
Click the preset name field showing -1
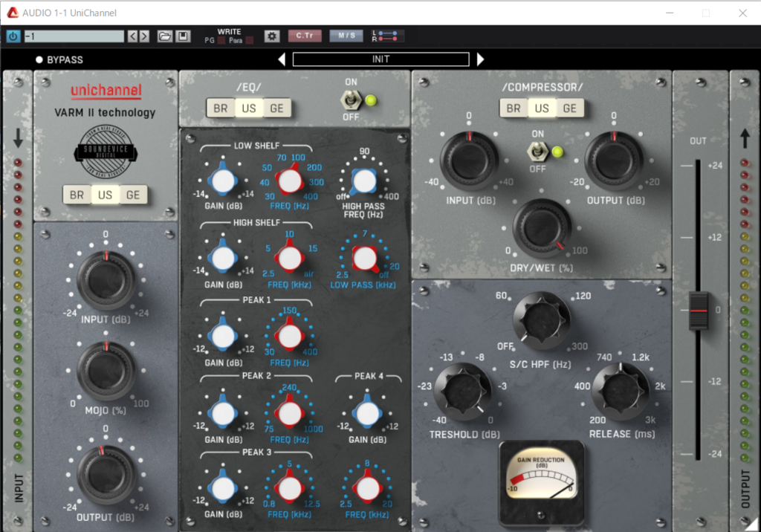pos(74,36)
